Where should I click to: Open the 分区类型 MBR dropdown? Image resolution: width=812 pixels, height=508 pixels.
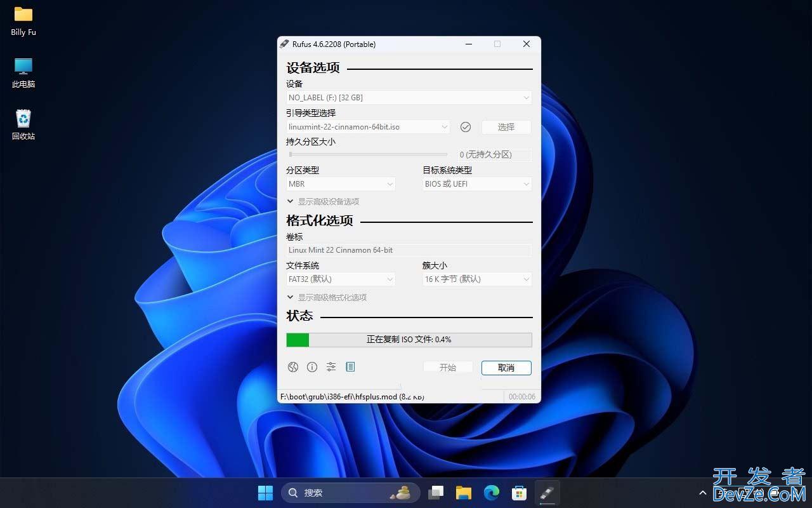pos(341,184)
